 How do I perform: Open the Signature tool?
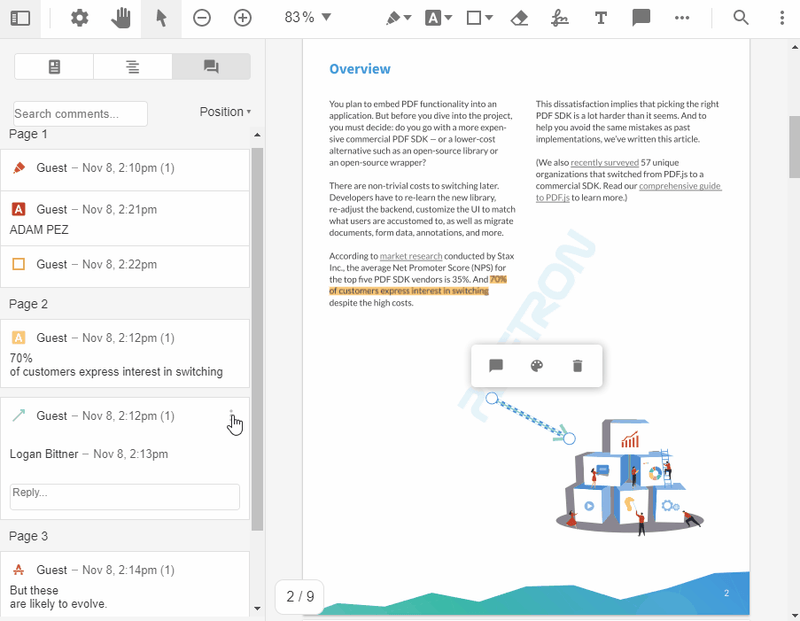(x=560, y=18)
